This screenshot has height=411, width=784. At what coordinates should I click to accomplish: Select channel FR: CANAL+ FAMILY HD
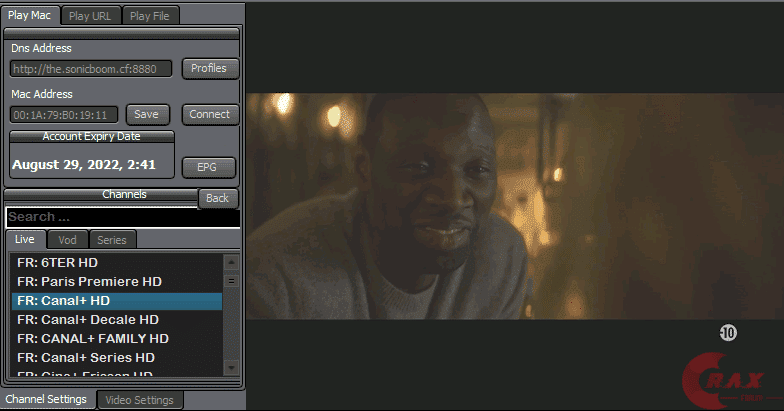point(116,338)
